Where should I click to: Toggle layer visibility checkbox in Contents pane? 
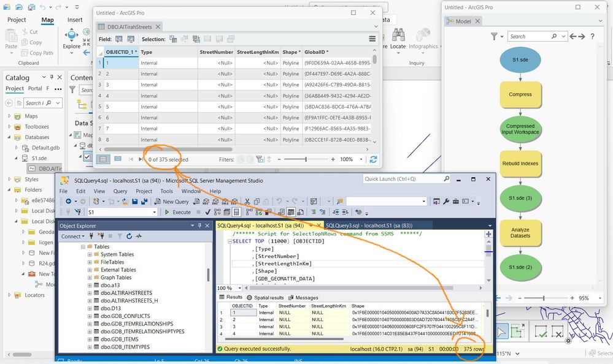click(x=87, y=157)
